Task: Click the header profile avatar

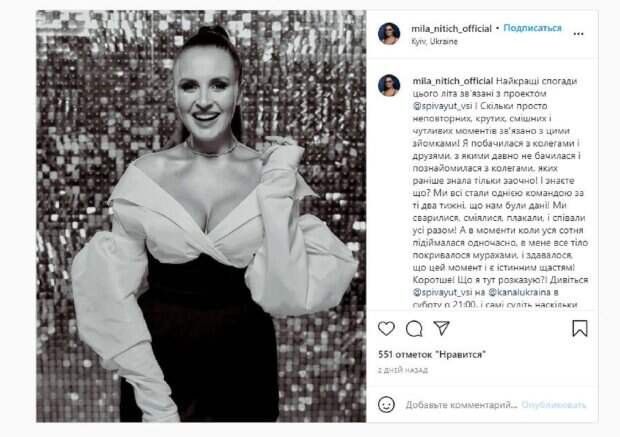Action: [x=389, y=34]
